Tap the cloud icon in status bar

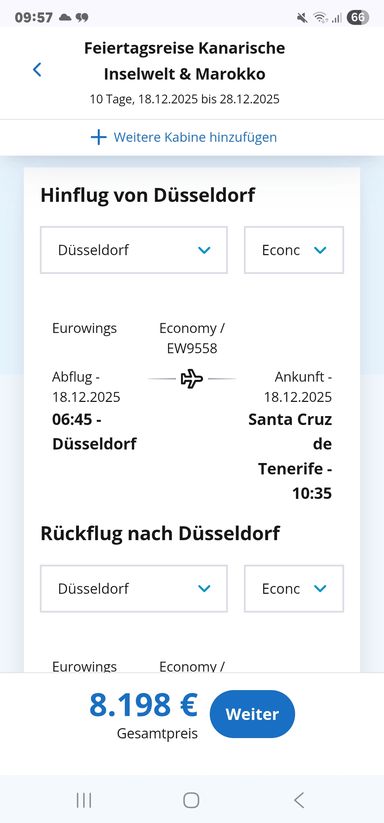click(x=65, y=17)
